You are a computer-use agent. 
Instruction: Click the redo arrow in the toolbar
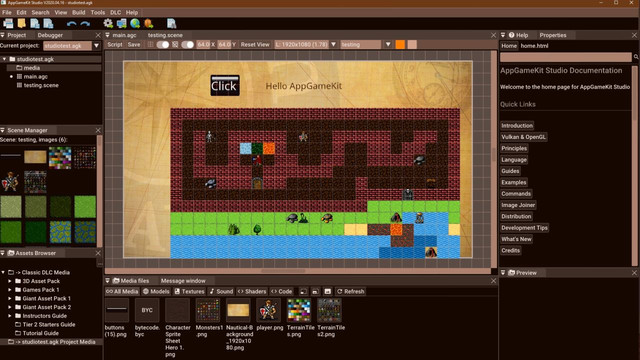tap(85, 24)
